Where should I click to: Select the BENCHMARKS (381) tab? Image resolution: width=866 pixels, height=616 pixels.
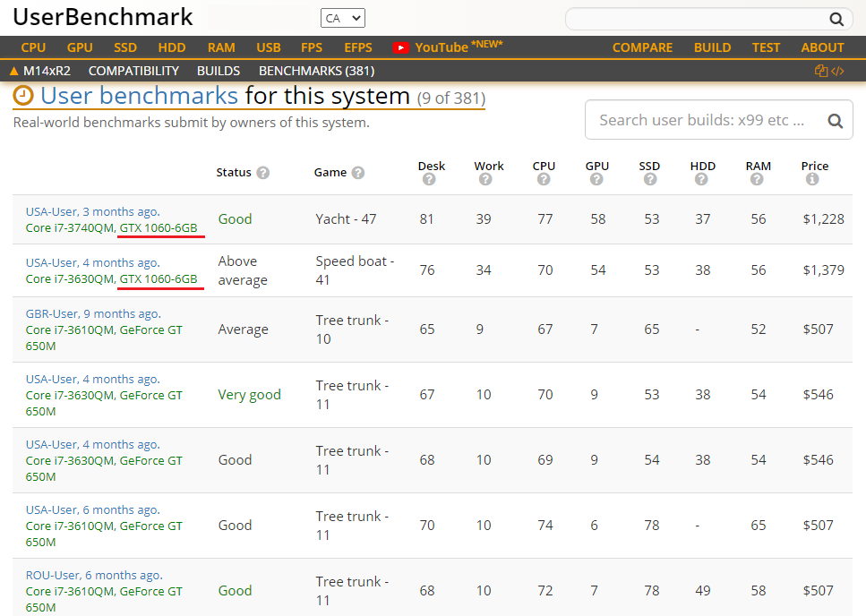[x=316, y=72]
